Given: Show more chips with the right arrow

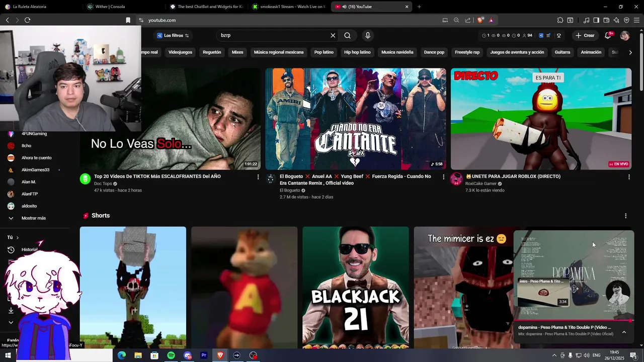Looking at the screenshot, I should pyautogui.click(x=630, y=52).
